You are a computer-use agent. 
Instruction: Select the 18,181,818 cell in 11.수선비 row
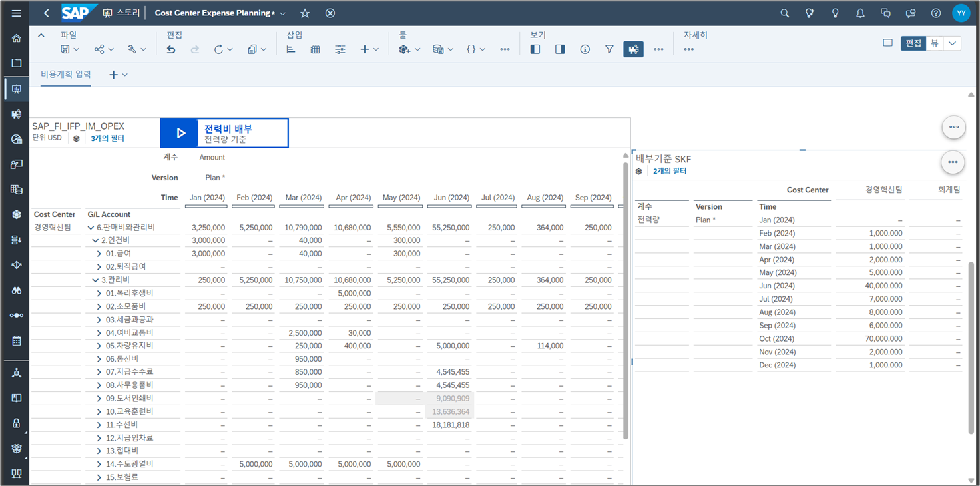[451, 425]
